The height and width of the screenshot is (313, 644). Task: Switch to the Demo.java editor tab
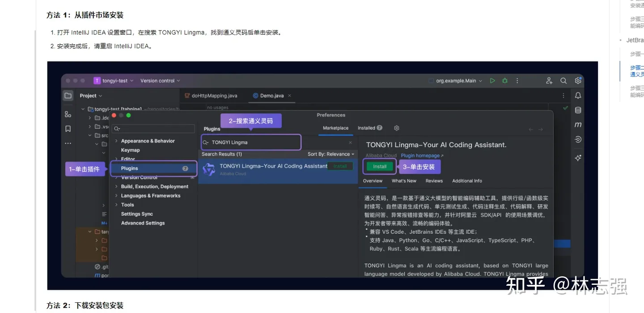click(x=272, y=96)
